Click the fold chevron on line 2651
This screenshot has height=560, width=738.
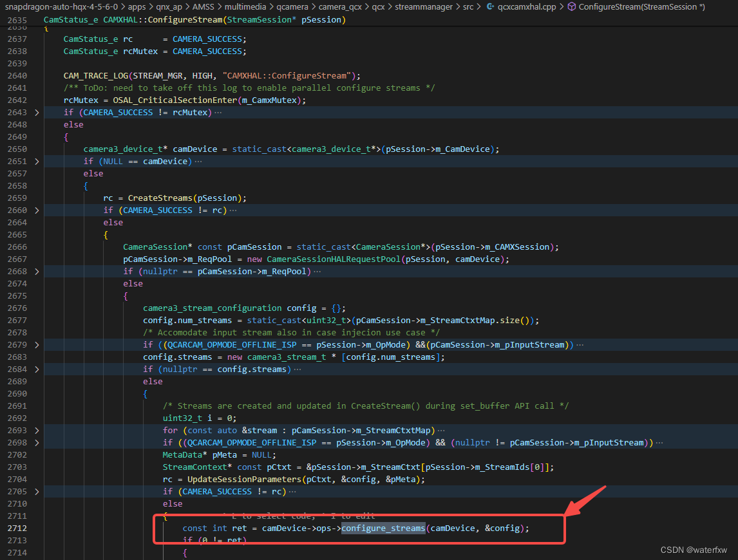(37, 161)
